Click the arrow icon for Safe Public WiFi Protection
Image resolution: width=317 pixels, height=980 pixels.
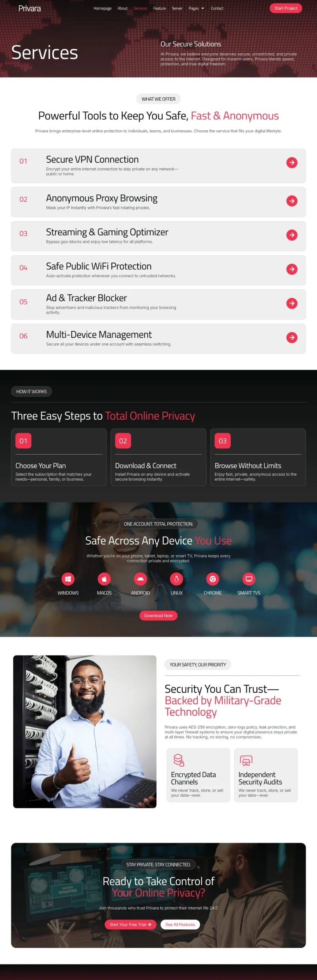pos(292,269)
